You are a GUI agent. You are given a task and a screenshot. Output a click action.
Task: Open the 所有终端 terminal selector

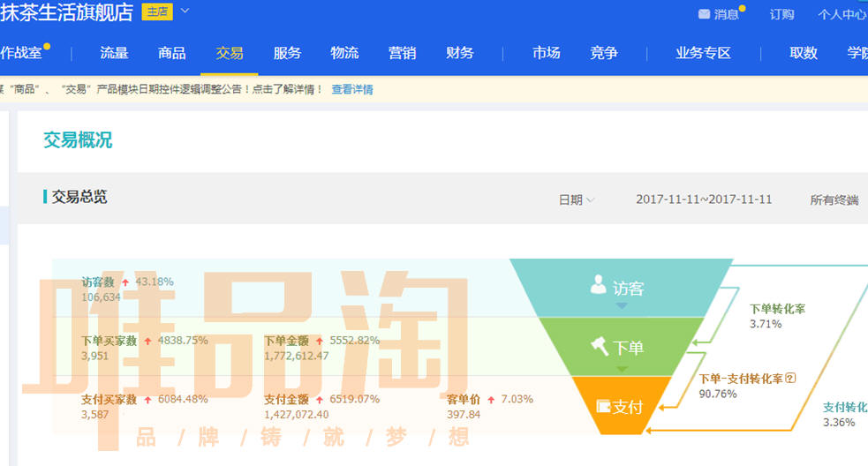[x=834, y=199]
